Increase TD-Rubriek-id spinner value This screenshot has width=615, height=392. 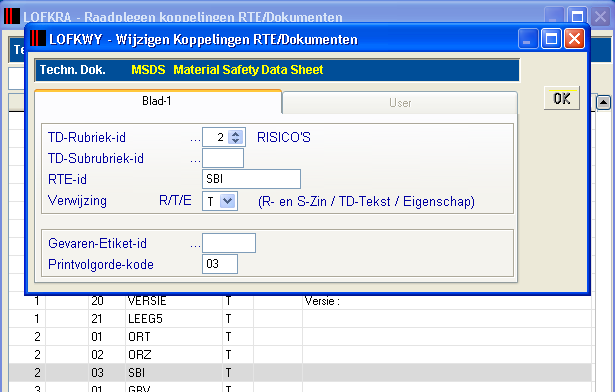[x=235, y=133]
